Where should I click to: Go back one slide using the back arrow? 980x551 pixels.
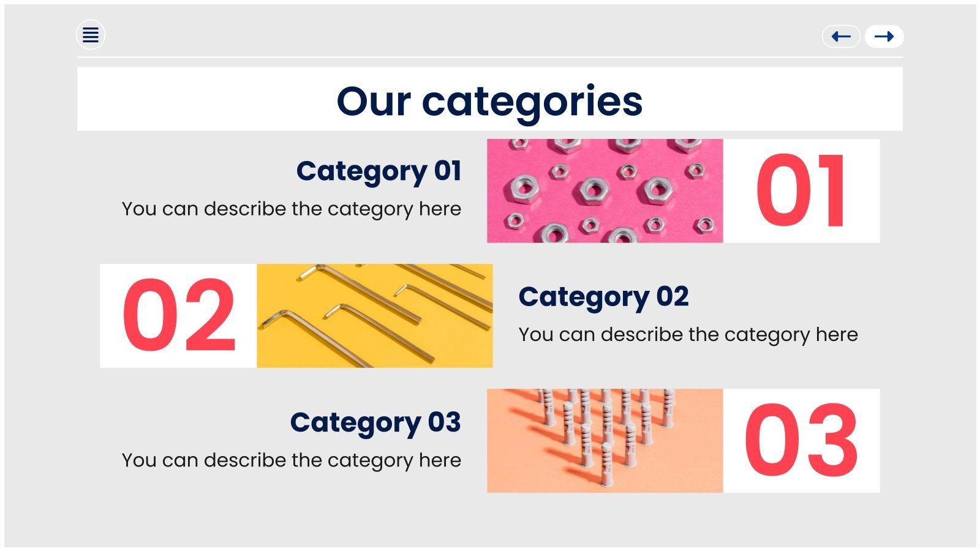coord(842,36)
